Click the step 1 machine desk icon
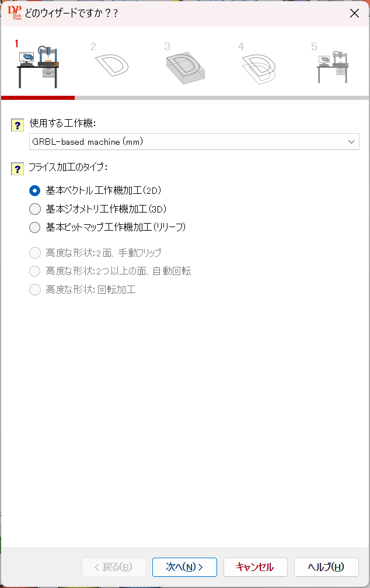This screenshot has width=370, height=588. [x=38, y=67]
